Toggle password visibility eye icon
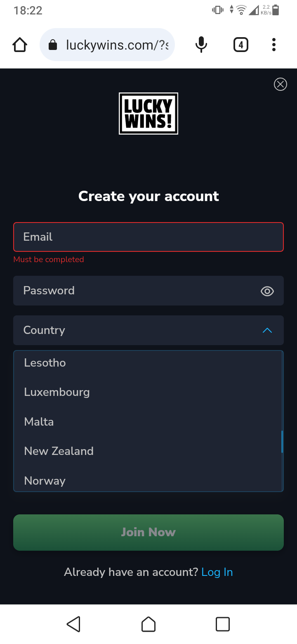The width and height of the screenshot is (297, 644). (267, 291)
